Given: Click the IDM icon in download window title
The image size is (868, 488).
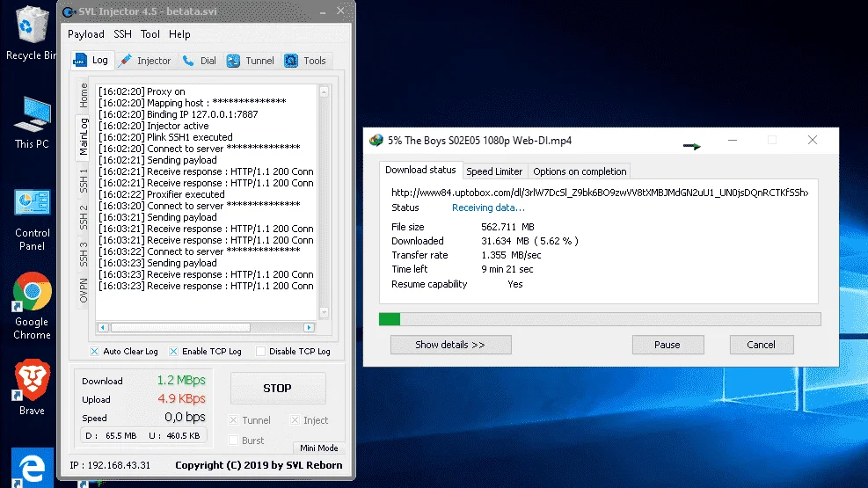Looking at the screenshot, I should click(376, 141).
